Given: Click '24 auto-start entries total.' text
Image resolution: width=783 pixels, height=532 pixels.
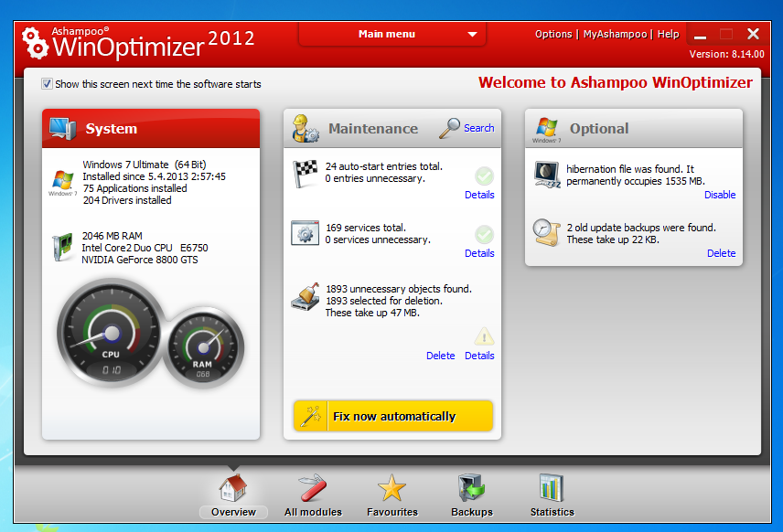Looking at the screenshot, I should [384, 166].
